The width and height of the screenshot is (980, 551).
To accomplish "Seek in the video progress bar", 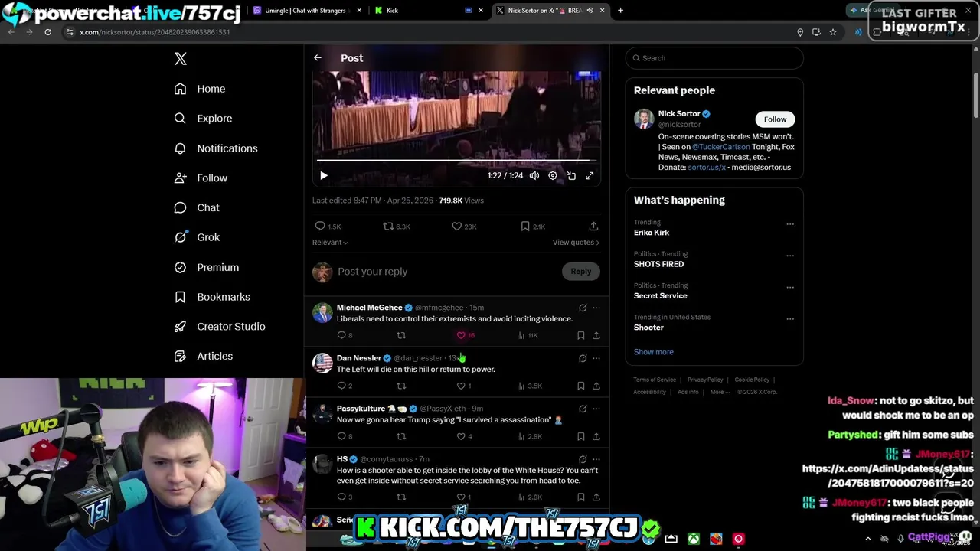I will tap(456, 160).
